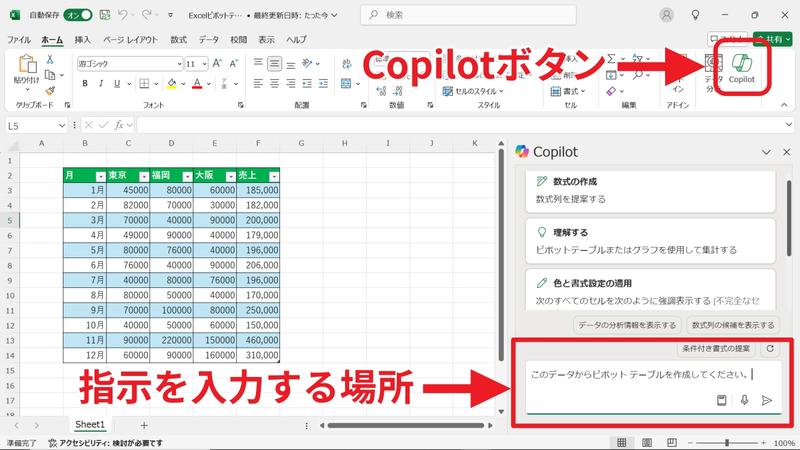This screenshot has width=800, height=450.
Task: Click the Cut scissors icon
Action: (50, 59)
